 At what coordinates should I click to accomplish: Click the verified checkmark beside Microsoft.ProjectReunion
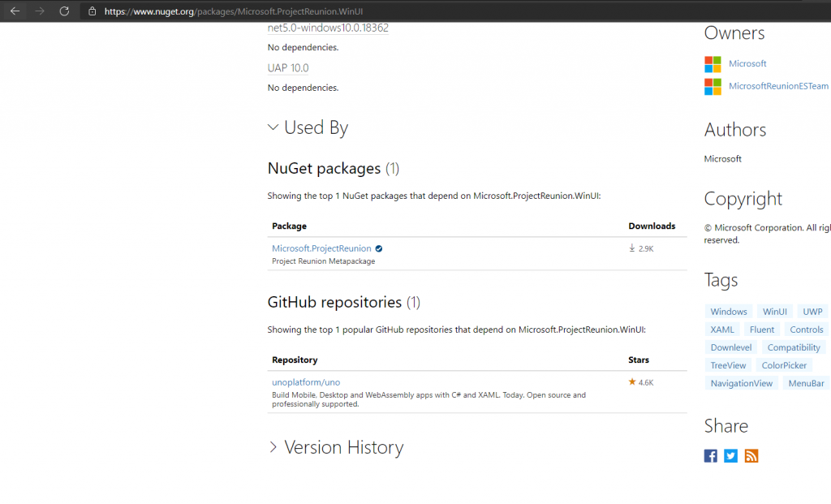point(378,248)
